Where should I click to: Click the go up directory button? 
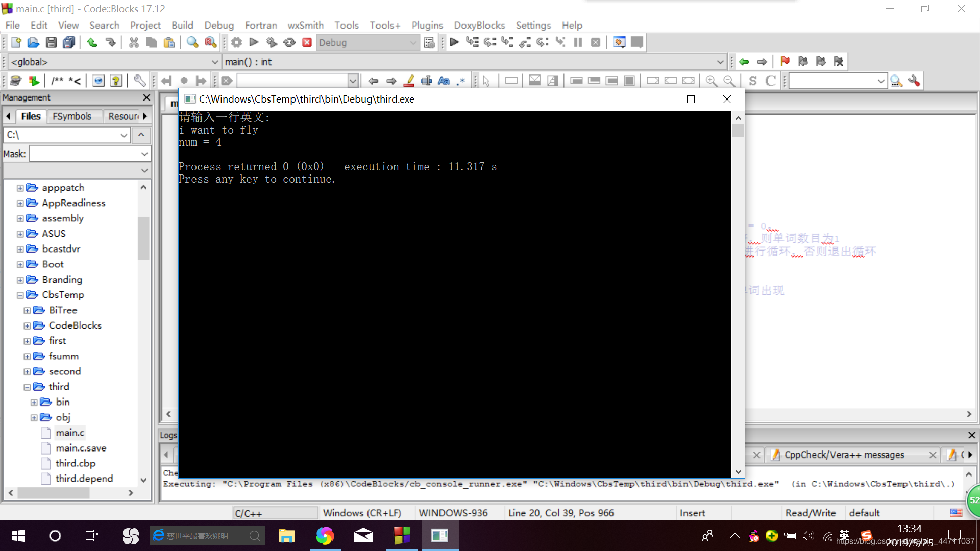tap(141, 135)
